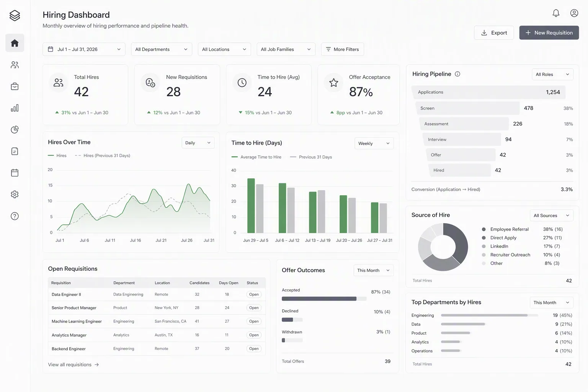Sort by the Days Open column header

click(x=229, y=283)
